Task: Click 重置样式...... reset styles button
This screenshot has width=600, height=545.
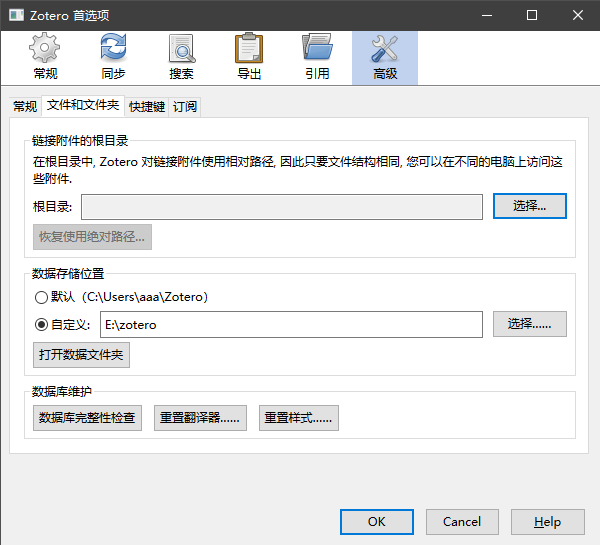Action: point(299,418)
